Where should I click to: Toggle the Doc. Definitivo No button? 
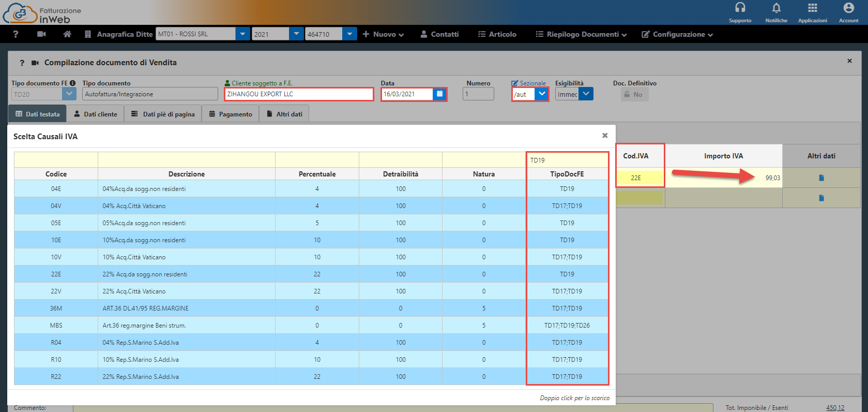634,94
